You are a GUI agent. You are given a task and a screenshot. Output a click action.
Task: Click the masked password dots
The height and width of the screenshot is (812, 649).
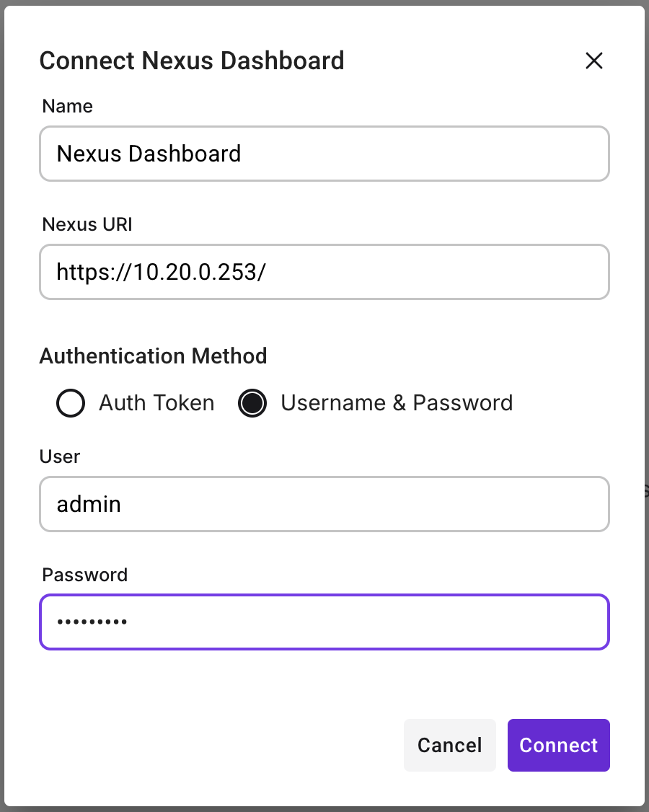(x=92, y=622)
